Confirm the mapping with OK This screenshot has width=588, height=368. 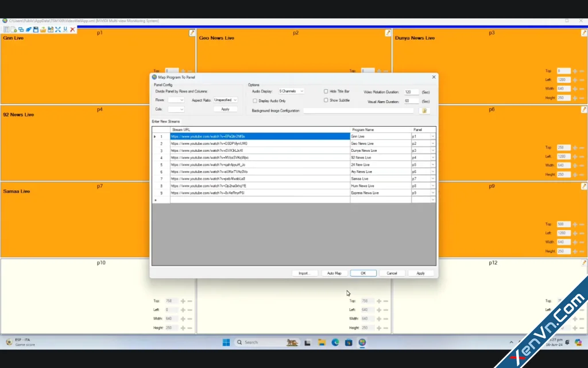pyautogui.click(x=363, y=273)
